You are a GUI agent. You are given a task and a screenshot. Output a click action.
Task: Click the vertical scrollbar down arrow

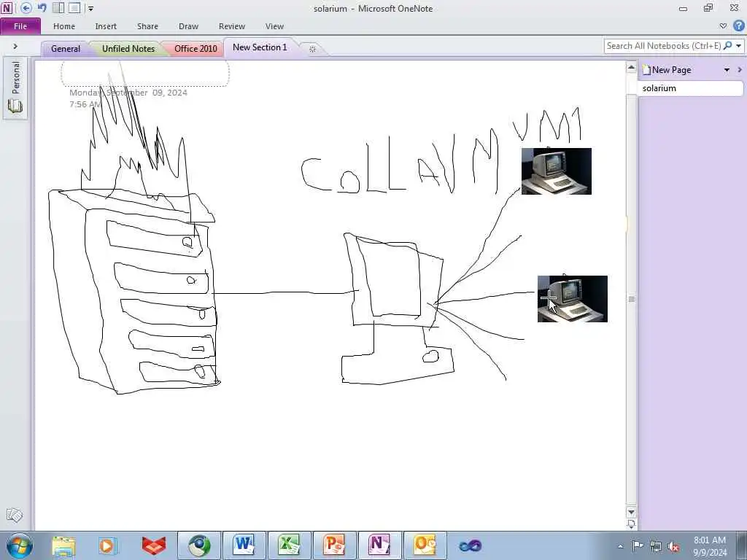click(631, 513)
